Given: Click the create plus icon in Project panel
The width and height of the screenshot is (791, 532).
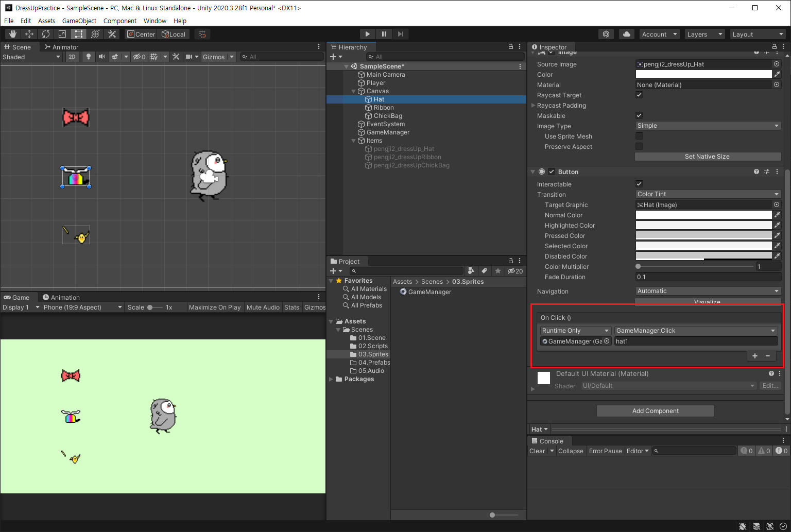Looking at the screenshot, I should (x=333, y=271).
